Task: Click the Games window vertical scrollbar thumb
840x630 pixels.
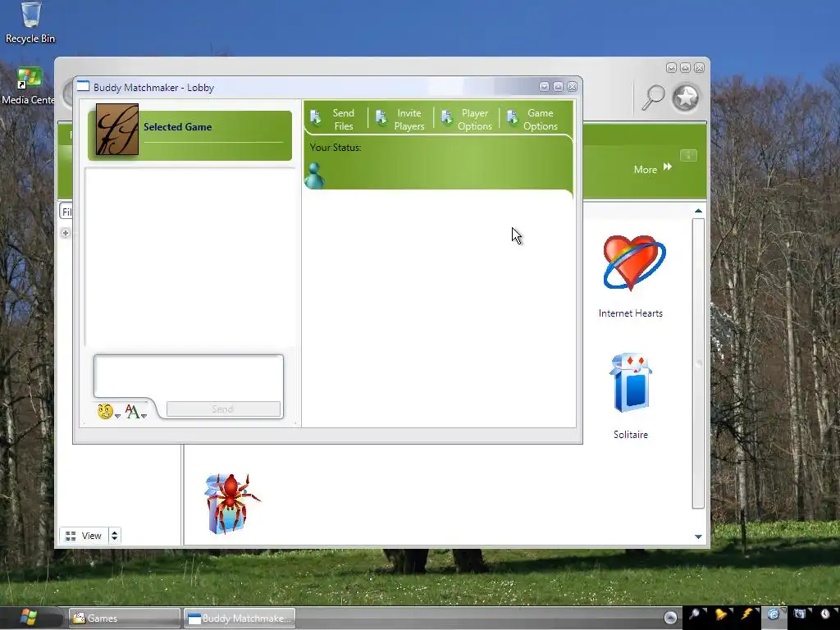Action: tap(698, 363)
